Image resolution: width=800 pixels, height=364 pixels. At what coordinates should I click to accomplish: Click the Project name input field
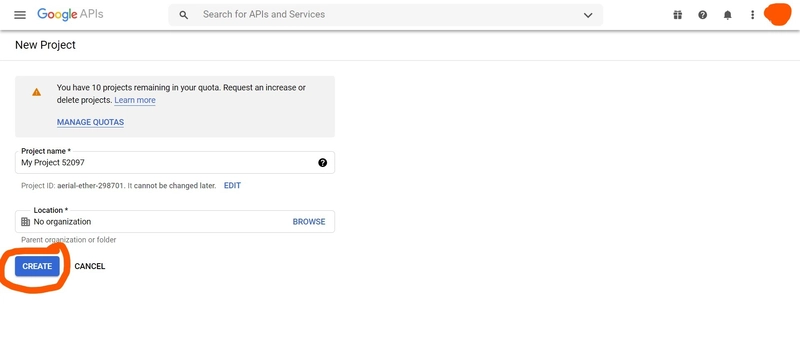coord(175,162)
